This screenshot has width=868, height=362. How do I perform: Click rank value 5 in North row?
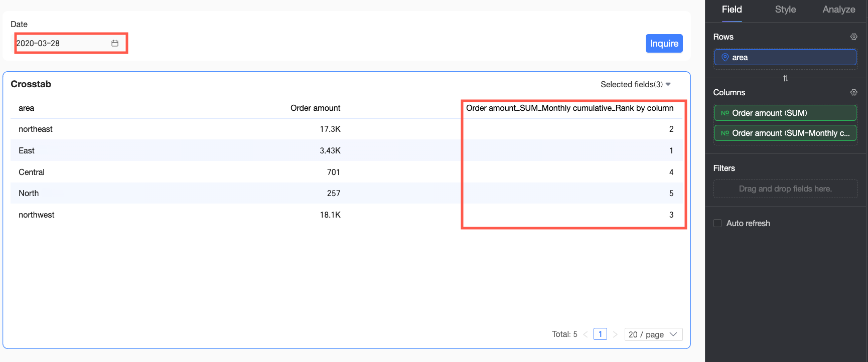click(x=671, y=194)
